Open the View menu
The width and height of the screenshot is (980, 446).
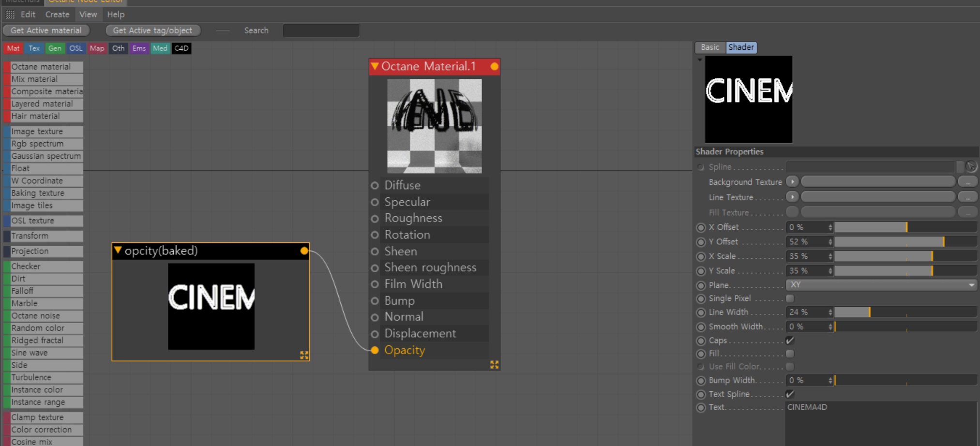click(x=88, y=15)
